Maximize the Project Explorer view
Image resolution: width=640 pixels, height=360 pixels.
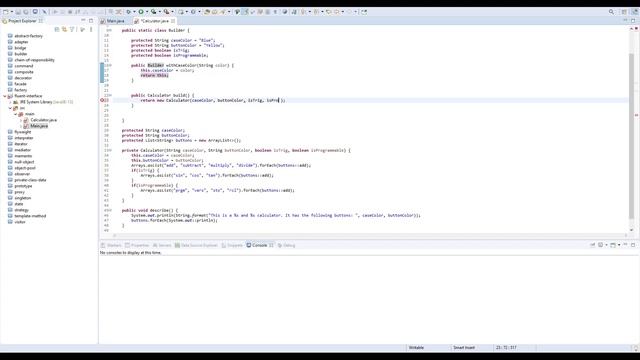click(91, 20)
